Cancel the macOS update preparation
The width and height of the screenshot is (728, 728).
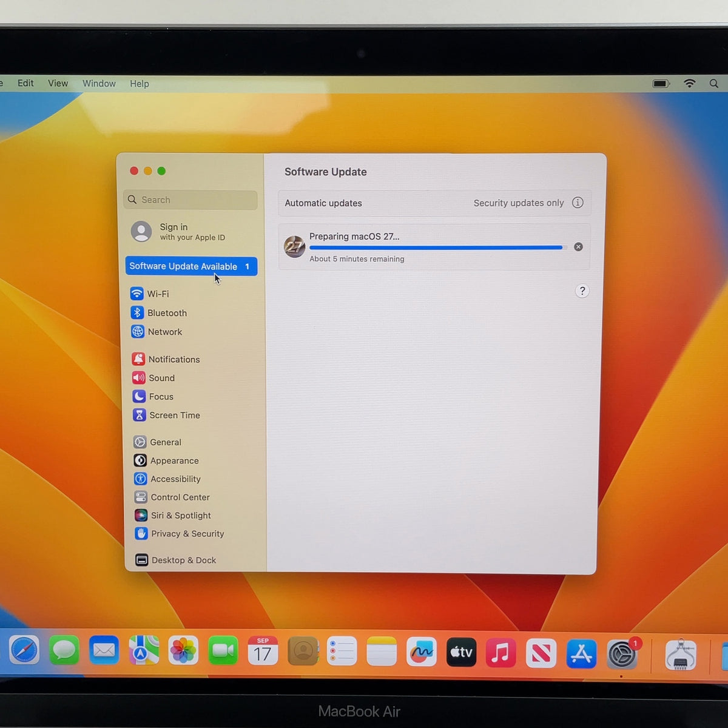[578, 247]
